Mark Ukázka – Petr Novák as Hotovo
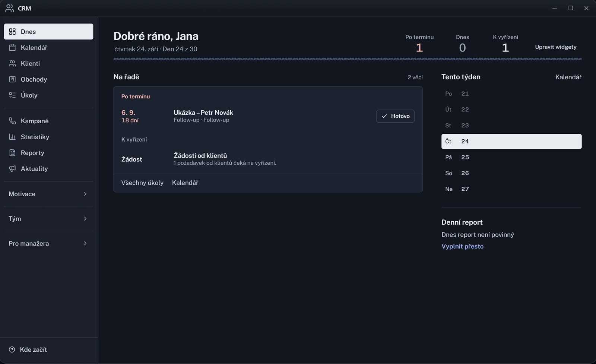The width and height of the screenshot is (596, 364). click(x=395, y=116)
